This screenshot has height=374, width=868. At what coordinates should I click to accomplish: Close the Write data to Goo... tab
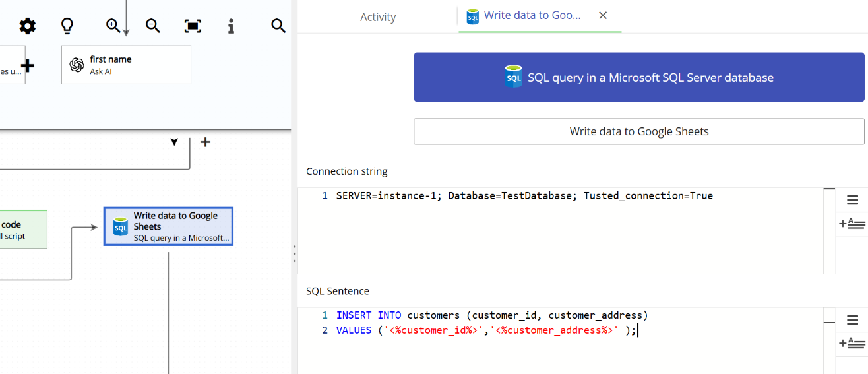[603, 15]
